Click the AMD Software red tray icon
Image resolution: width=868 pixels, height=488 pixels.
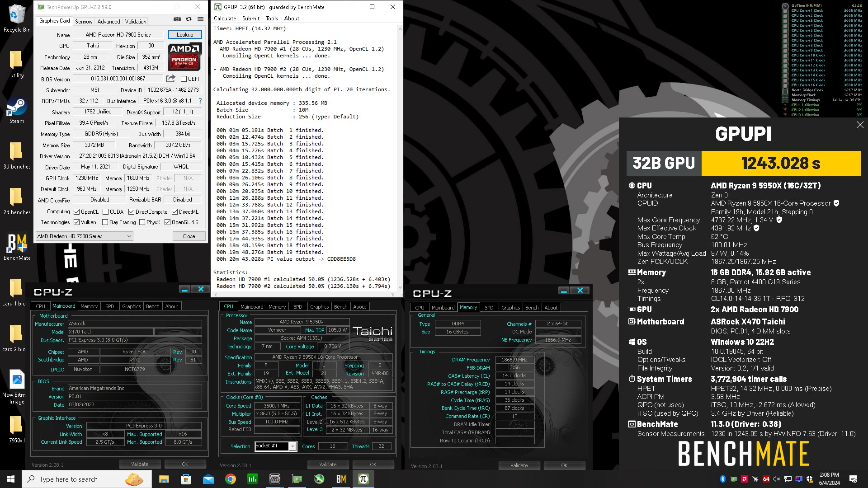click(744, 479)
